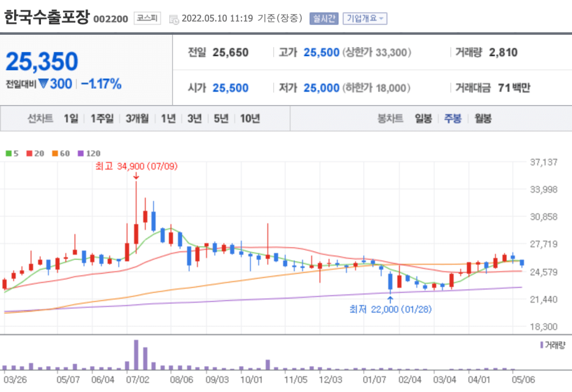Viewport: 572px width, 392px height.
Task: Select the 1일 line chart tab
Action: (71, 118)
